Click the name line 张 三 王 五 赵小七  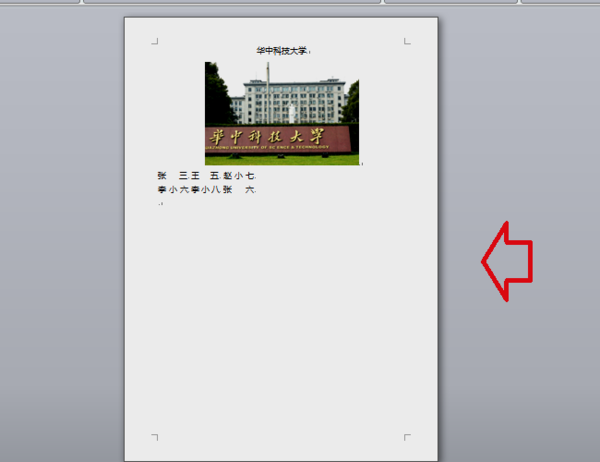click(206, 176)
